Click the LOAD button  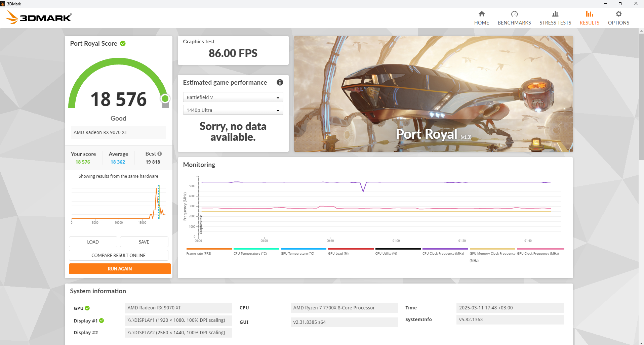93,242
